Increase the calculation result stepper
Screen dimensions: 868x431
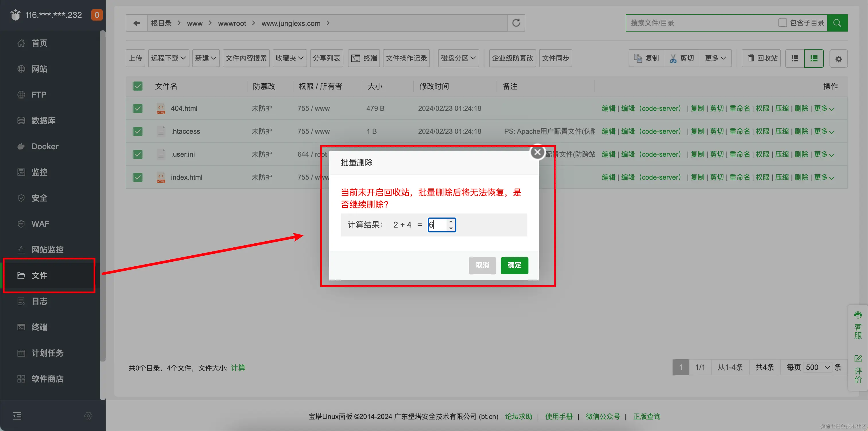451,222
